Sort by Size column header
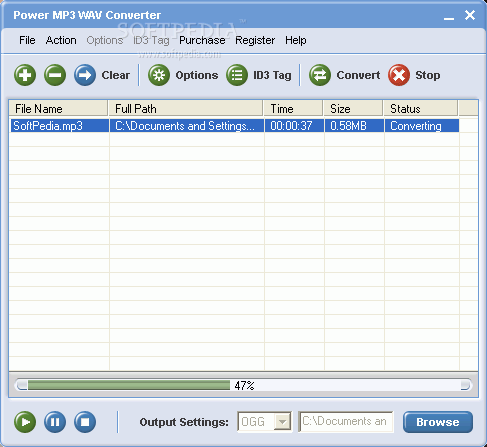Screen dimensions: 487x447 point(353,109)
